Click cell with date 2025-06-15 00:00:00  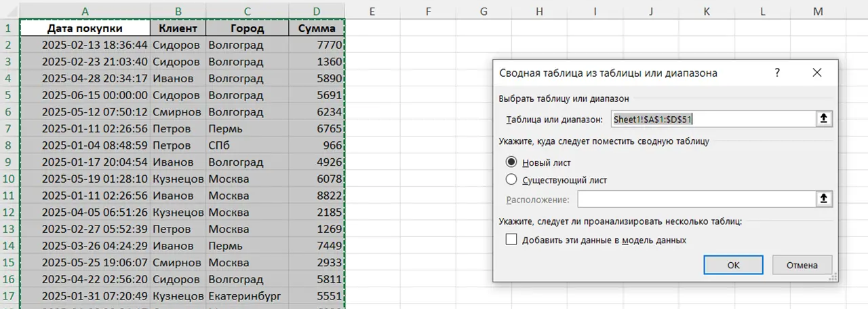coord(85,95)
